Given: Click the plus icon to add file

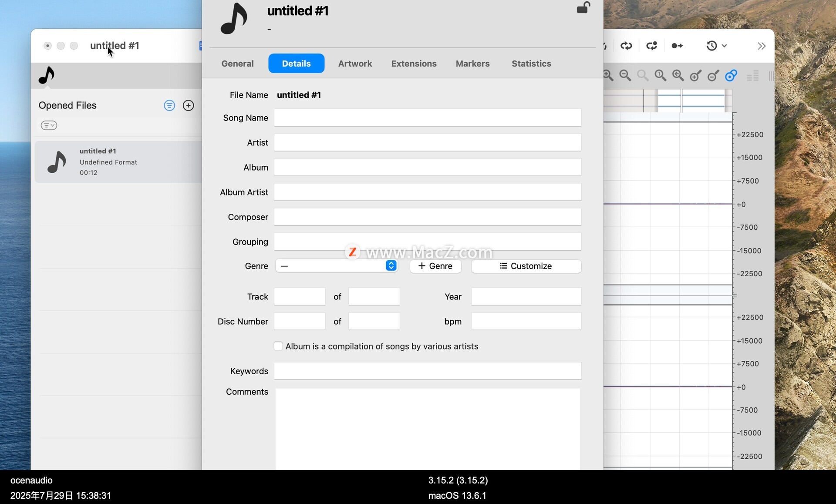Looking at the screenshot, I should (188, 105).
